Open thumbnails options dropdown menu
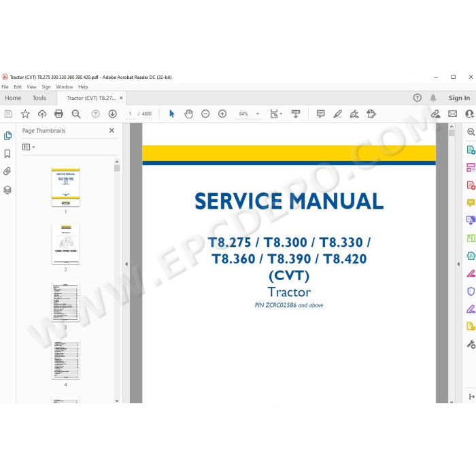The height and width of the screenshot is (476, 476). tap(29, 148)
